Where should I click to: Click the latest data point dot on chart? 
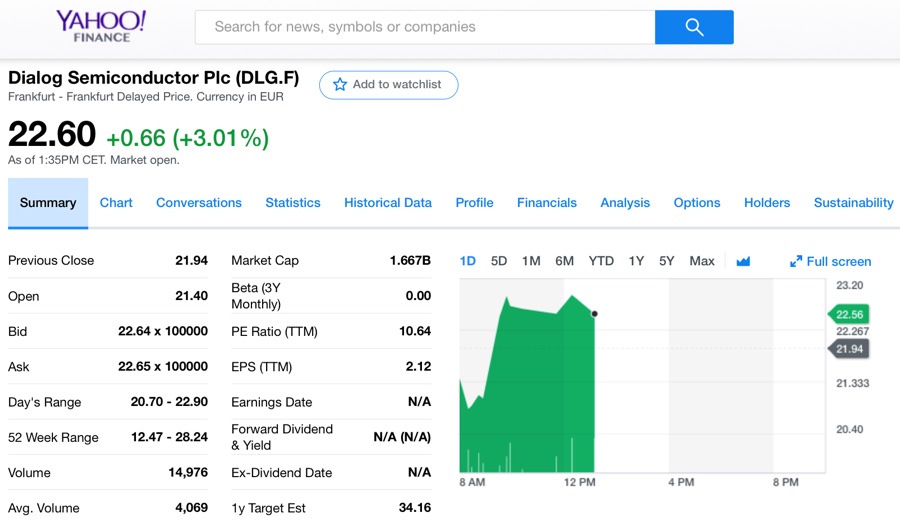click(x=595, y=314)
